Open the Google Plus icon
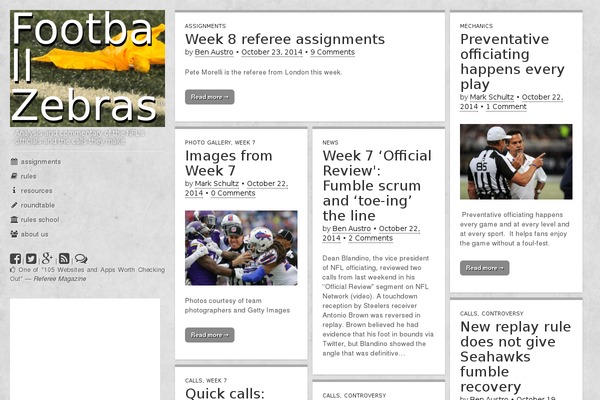This screenshot has width=600, height=400. [x=47, y=258]
